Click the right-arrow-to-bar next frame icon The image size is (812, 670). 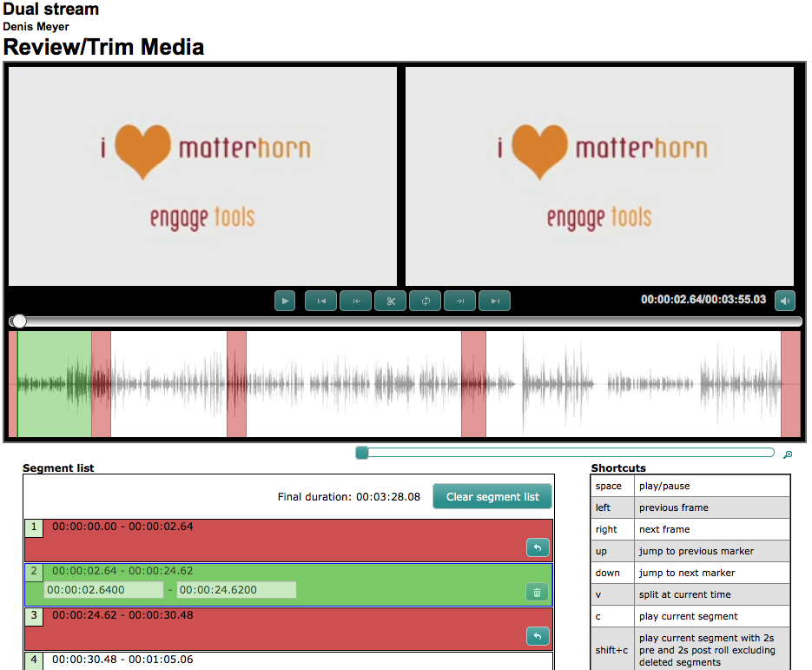460,301
